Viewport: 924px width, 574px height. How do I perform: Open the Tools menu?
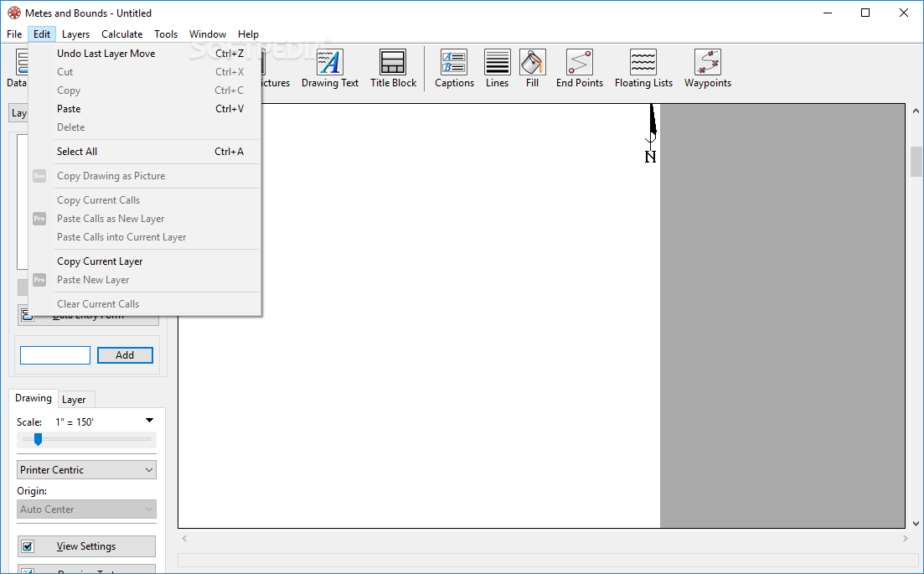click(x=166, y=34)
